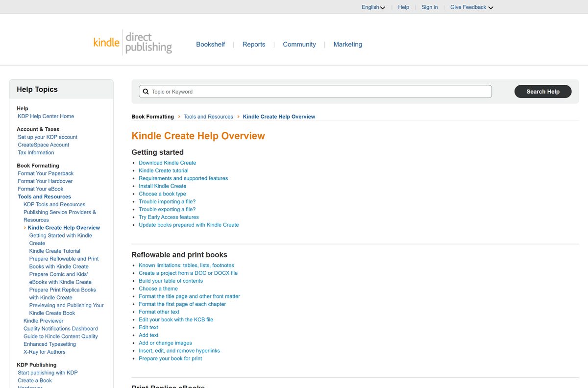The height and width of the screenshot is (388, 588).
Task: Open Prepare Comic and Kids' eBooks item
Action: (60, 278)
